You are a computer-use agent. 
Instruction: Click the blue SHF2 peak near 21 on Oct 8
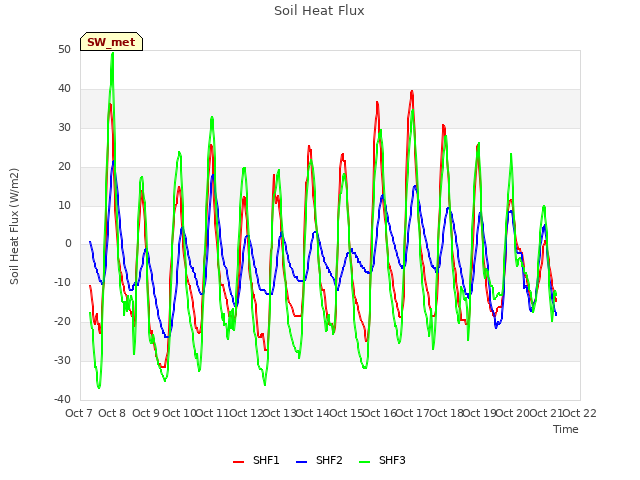pyautogui.click(x=113, y=162)
